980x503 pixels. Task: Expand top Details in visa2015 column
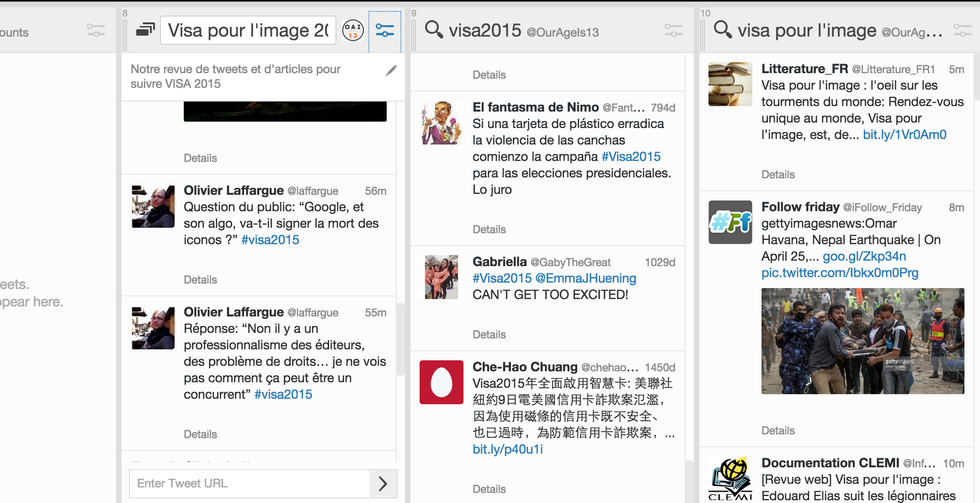(x=489, y=75)
